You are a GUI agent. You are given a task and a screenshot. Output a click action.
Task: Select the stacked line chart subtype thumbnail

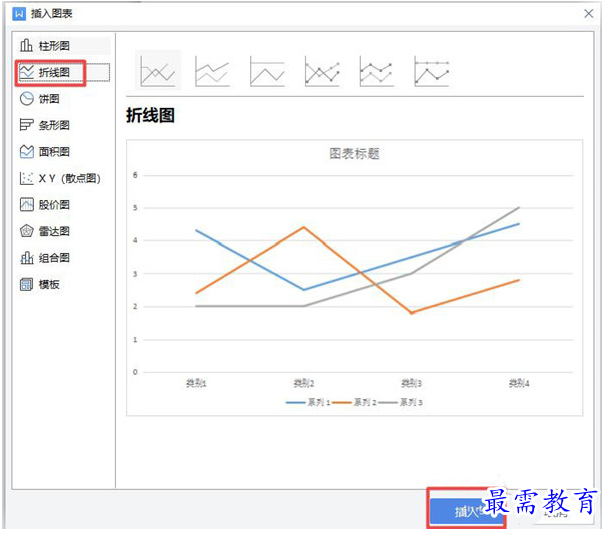click(212, 71)
